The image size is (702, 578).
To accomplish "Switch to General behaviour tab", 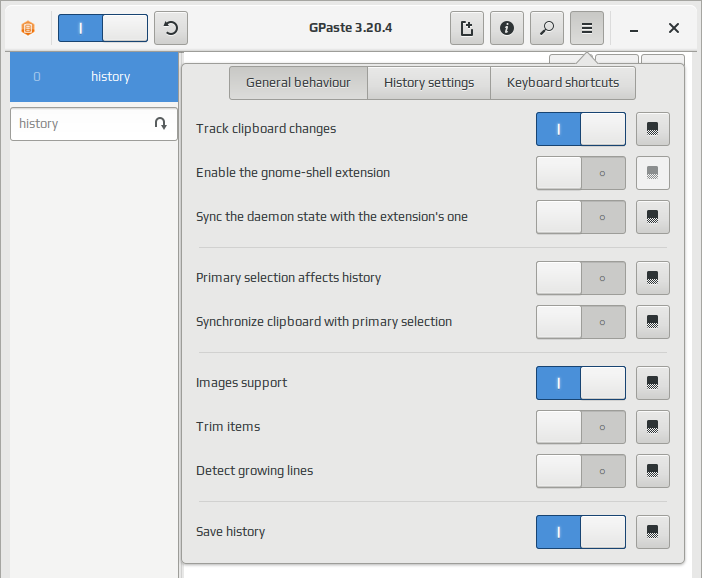I will (298, 83).
